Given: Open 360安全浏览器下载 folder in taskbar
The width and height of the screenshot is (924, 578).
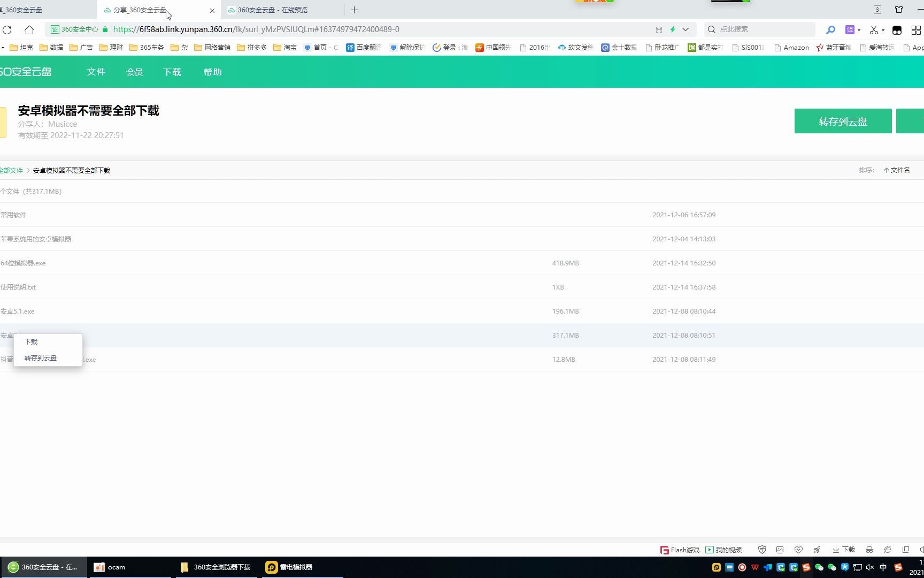Looking at the screenshot, I should (x=217, y=567).
